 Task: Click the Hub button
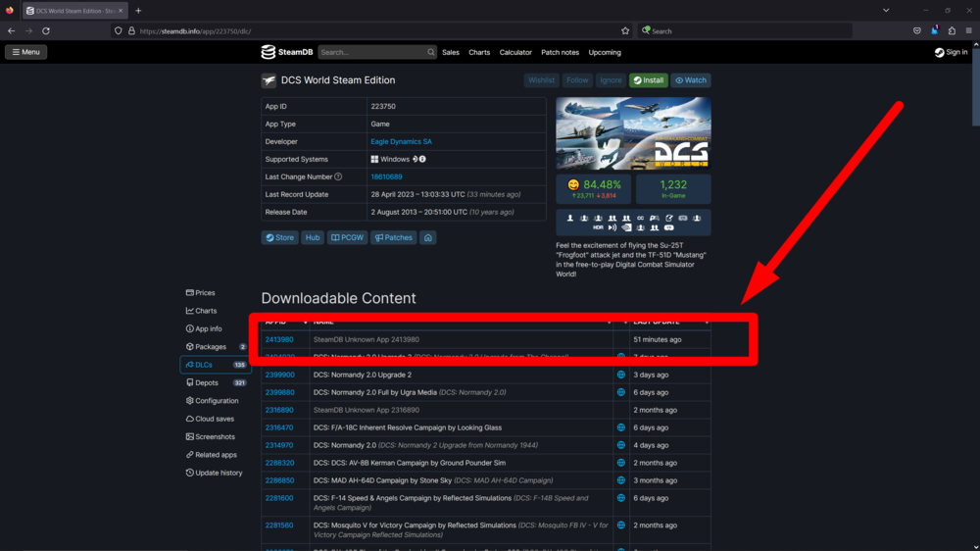(313, 237)
